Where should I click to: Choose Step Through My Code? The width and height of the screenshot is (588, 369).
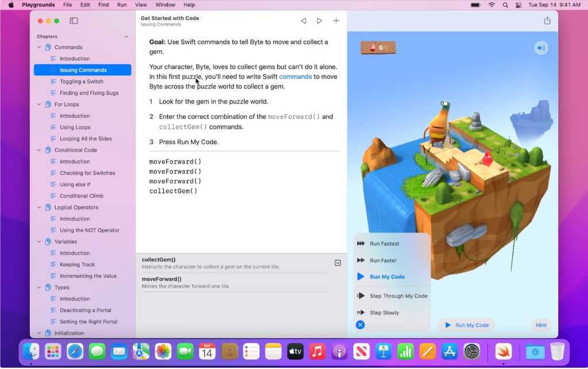(x=398, y=296)
